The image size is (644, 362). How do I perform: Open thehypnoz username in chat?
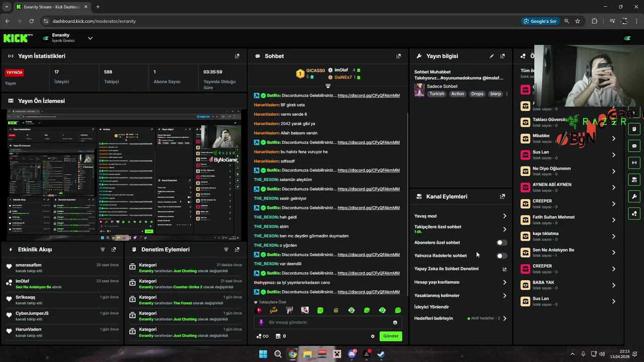[x=265, y=283]
